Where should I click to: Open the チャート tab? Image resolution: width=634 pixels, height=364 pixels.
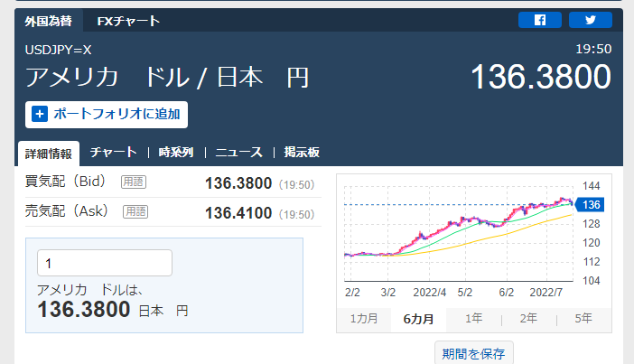tap(114, 153)
